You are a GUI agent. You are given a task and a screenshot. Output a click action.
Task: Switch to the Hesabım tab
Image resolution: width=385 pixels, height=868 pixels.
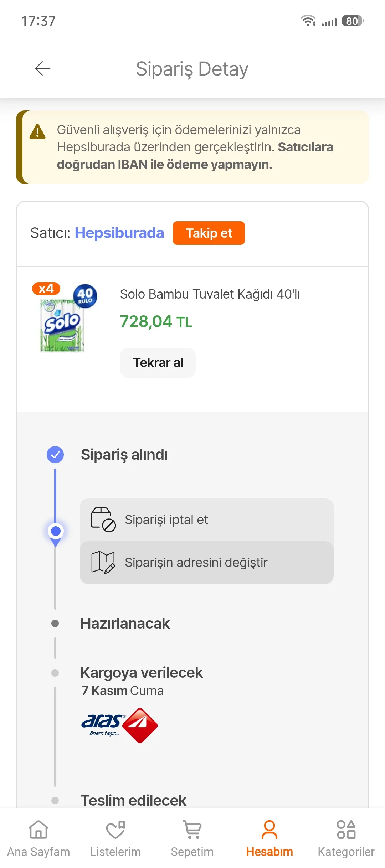(x=269, y=837)
